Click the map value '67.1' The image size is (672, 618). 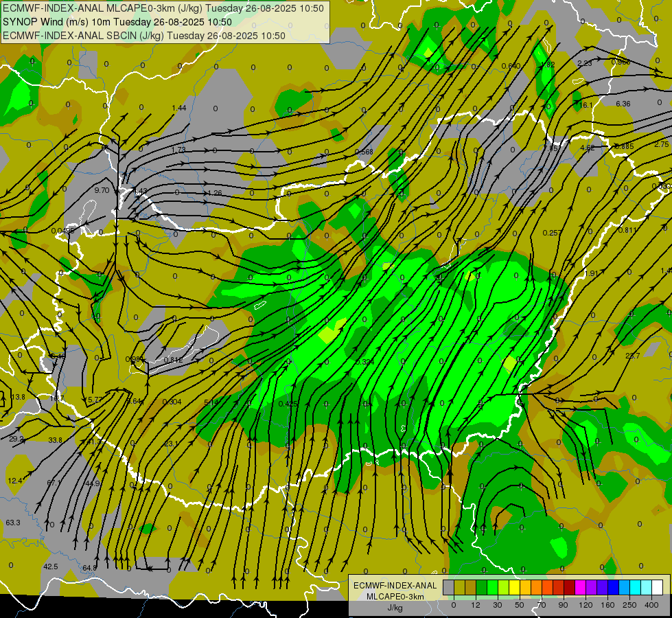(x=54, y=483)
